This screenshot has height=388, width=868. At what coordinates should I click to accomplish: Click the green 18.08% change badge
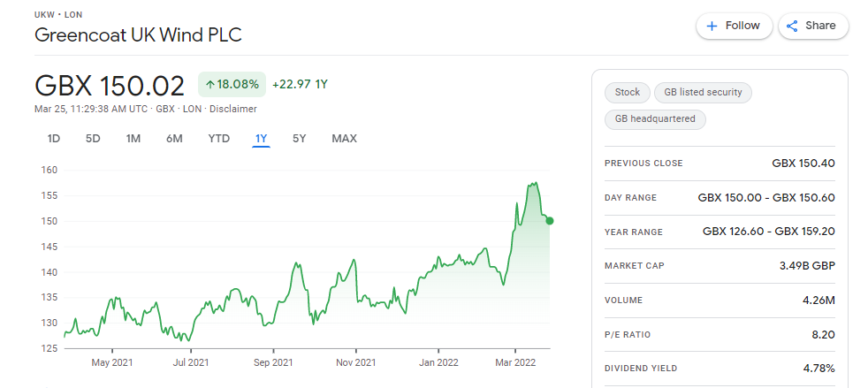coord(232,85)
